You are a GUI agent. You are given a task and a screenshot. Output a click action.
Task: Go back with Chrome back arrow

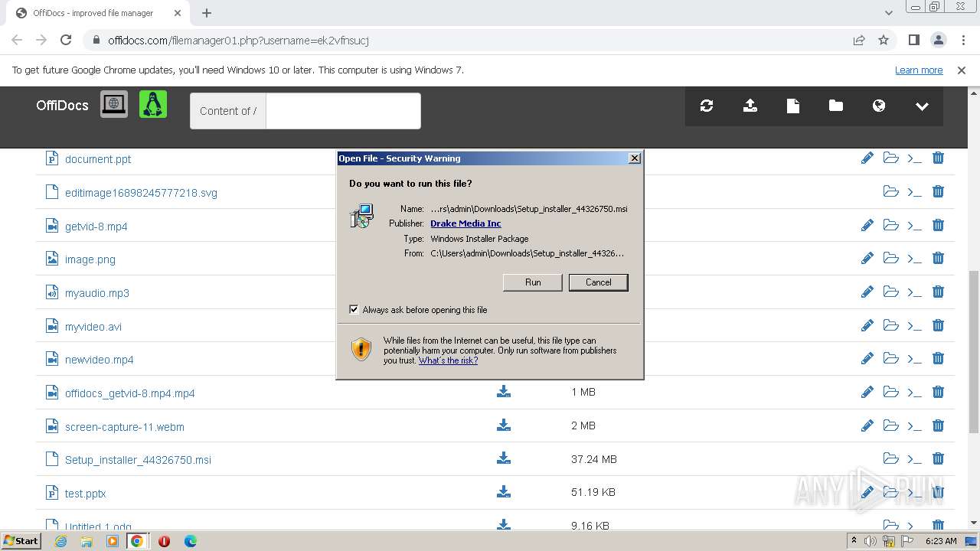[x=17, y=40]
